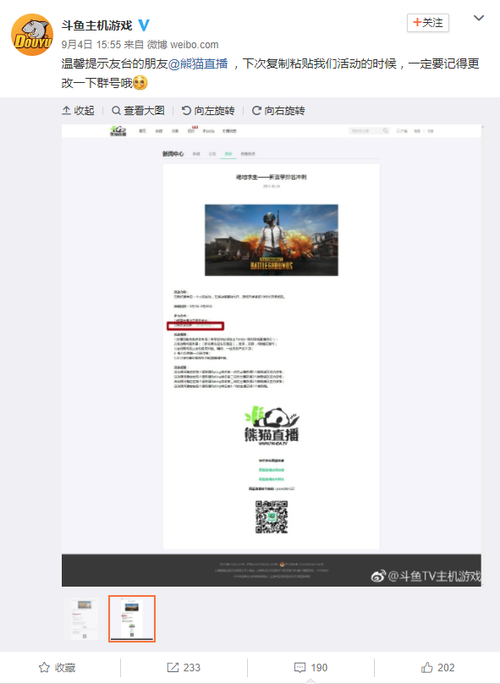Collapse the image with 收起
Screen dimensions: 500x684
click(x=78, y=110)
